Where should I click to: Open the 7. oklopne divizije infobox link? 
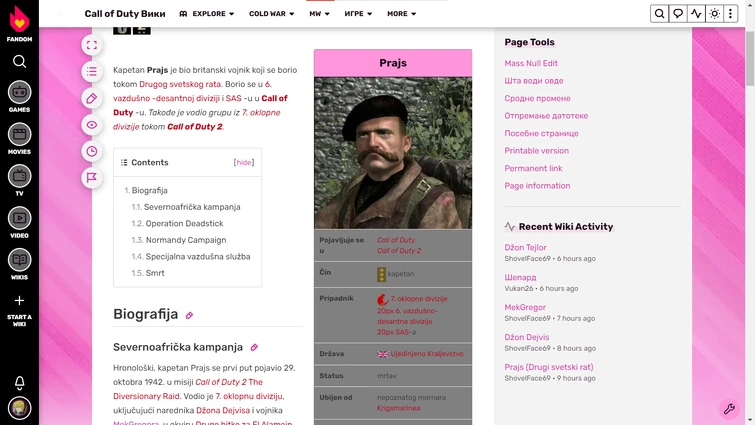click(x=418, y=299)
